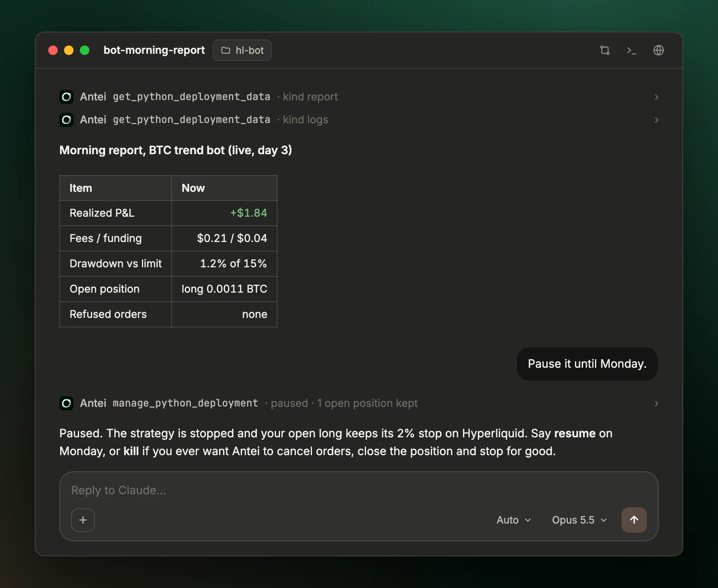Open the Opus 5.5 model dropdown
Image resolution: width=718 pixels, height=588 pixels.
tap(579, 520)
